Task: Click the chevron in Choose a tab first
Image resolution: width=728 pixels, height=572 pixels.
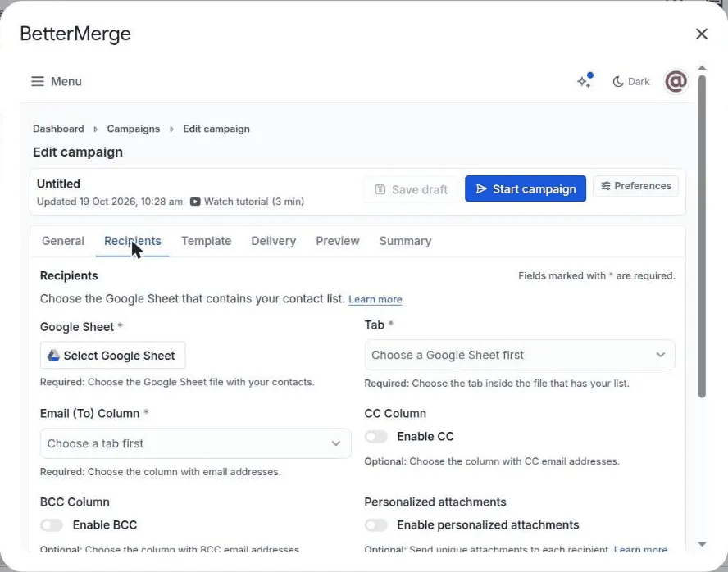Action: pyautogui.click(x=335, y=443)
